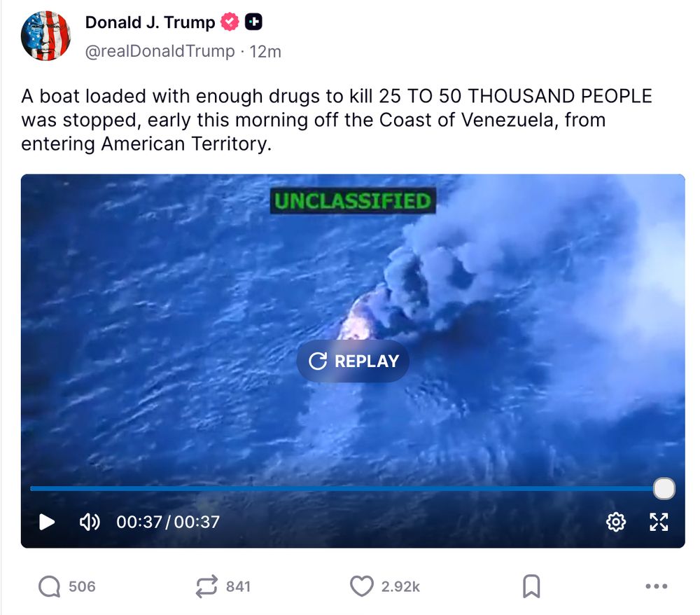Click the 2.92k likes count

(400, 586)
